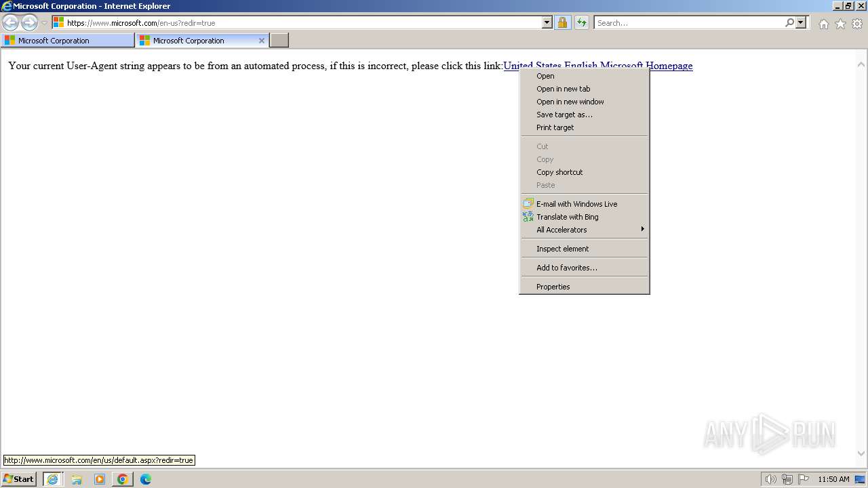
Task: Select Inspect element
Action: 584,249
